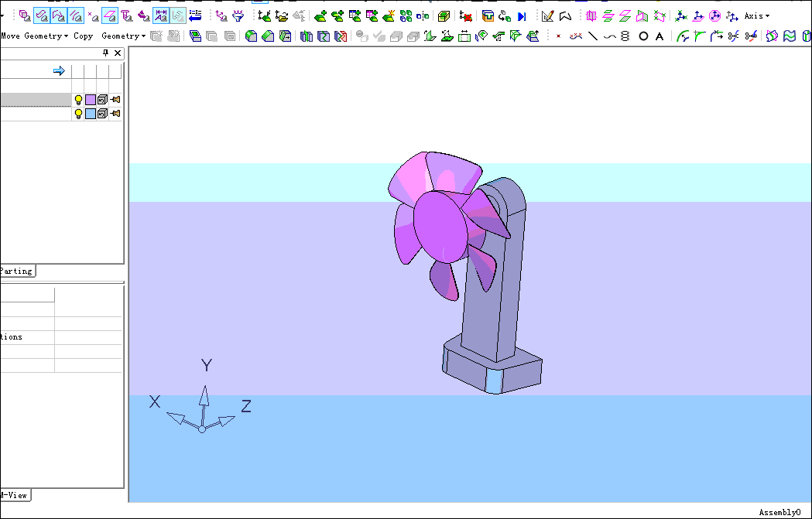This screenshot has height=519, width=812.
Task: Switch to the M-View tab
Action: pos(14,495)
